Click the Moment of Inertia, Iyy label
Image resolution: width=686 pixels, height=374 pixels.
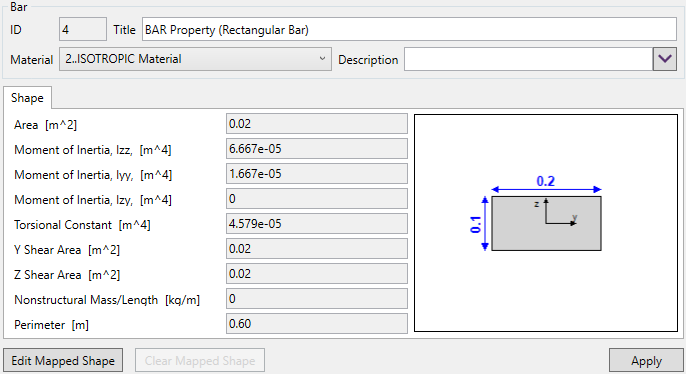pyautogui.click(x=93, y=175)
